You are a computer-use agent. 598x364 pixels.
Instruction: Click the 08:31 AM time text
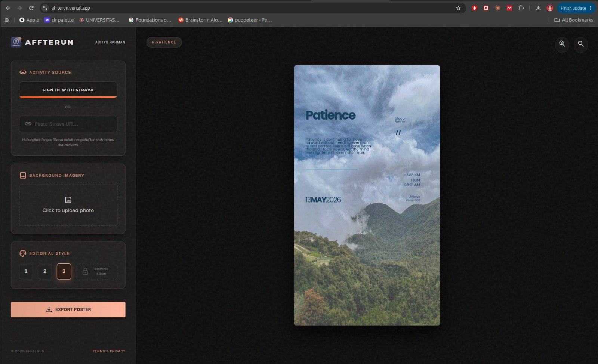coord(412,185)
